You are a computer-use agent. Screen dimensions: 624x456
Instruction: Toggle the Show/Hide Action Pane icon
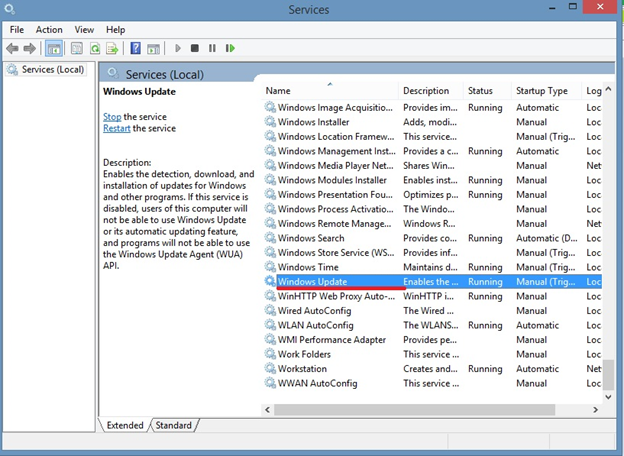tap(153, 49)
